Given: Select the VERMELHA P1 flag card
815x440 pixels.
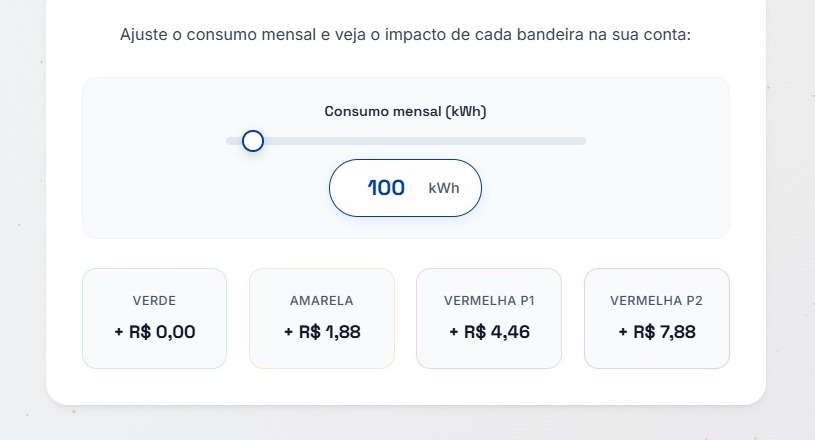Looking at the screenshot, I should (x=489, y=318).
